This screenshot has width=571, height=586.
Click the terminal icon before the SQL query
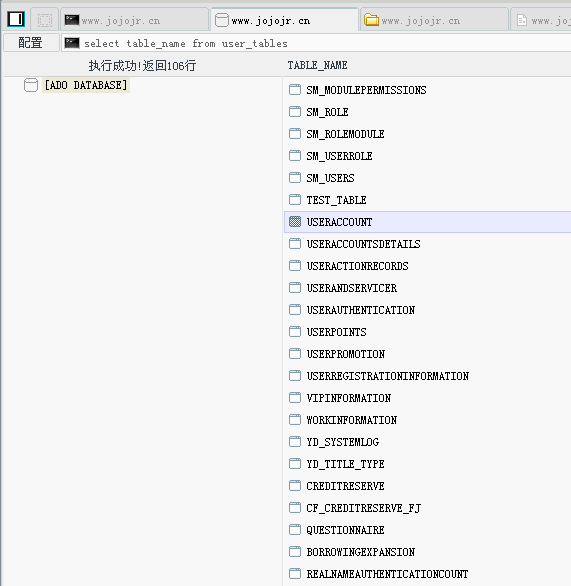pyautogui.click(x=72, y=43)
